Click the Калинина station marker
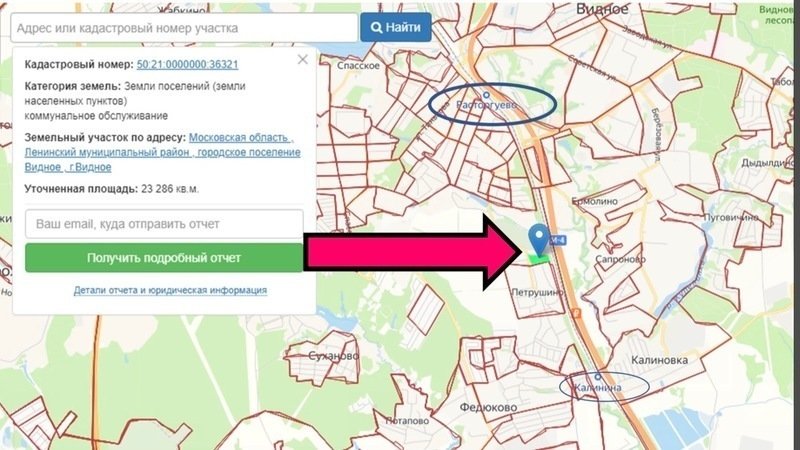Viewport: 800px width, 450px height. tap(597, 378)
